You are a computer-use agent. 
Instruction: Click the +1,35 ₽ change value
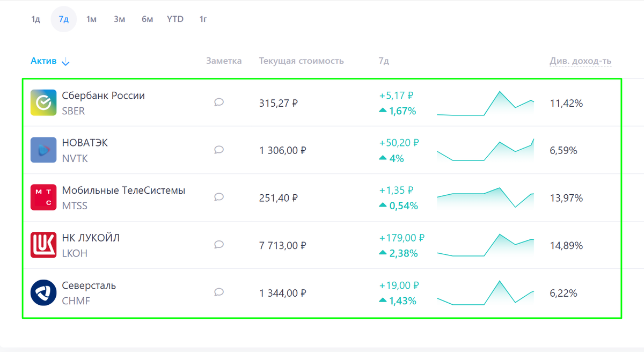pyautogui.click(x=396, y=190)
